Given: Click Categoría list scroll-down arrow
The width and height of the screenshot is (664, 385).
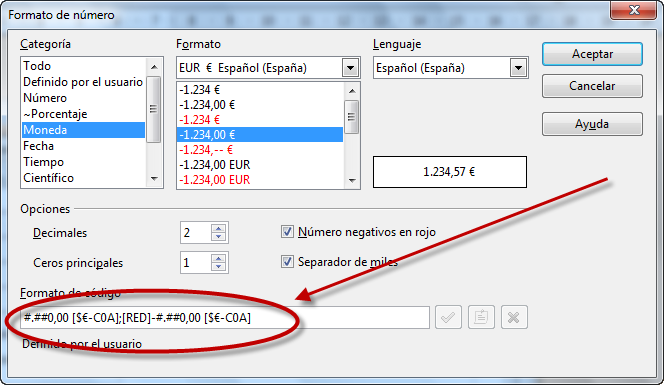Looking at the screenshot, I should tap(154, 179).
